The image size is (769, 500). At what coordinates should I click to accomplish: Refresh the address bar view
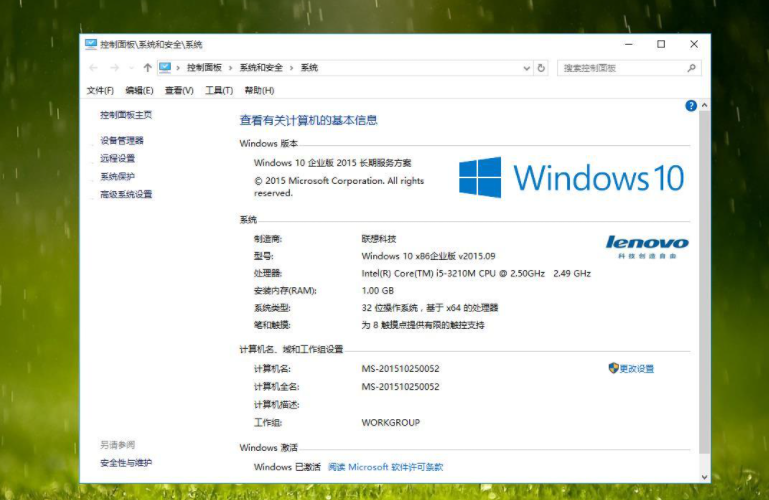541,68
